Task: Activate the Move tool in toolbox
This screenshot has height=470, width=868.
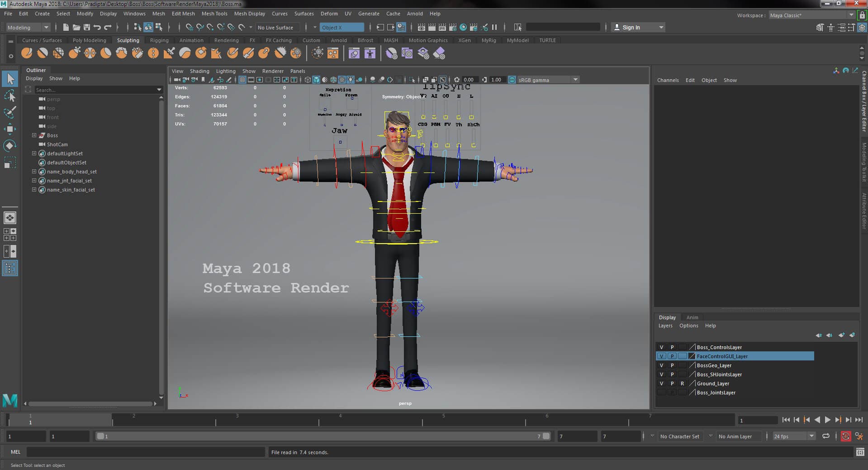Action: tap(10, 129)
